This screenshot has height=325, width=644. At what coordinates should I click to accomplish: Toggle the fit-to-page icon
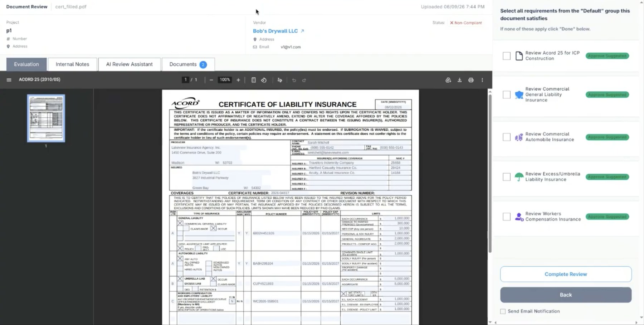[253, 80]
